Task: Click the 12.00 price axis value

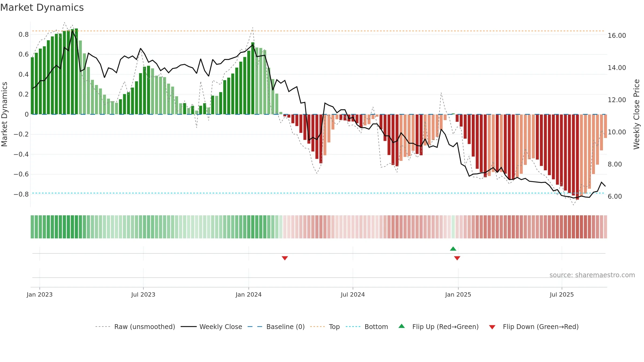Action: click(617, 100)
